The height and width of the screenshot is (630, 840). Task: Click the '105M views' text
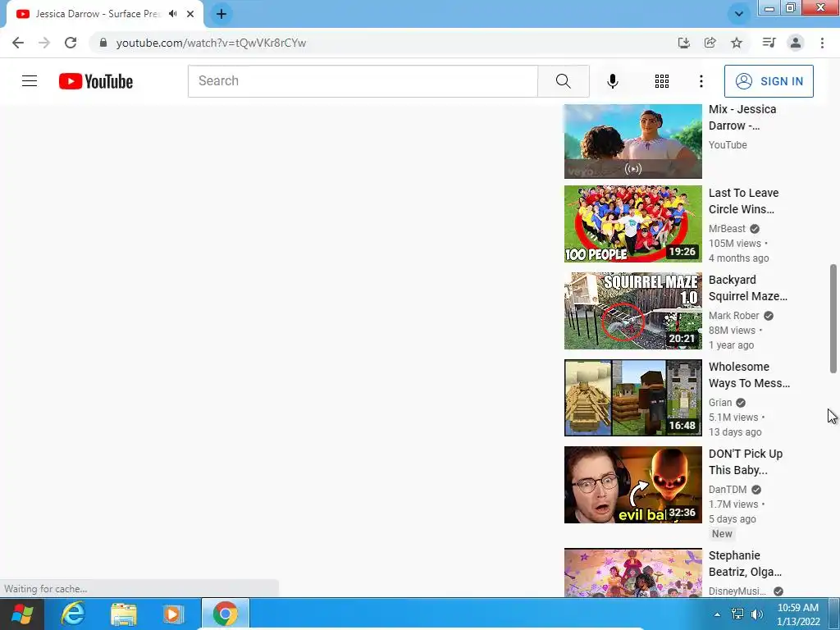click(x=734, y=243)
